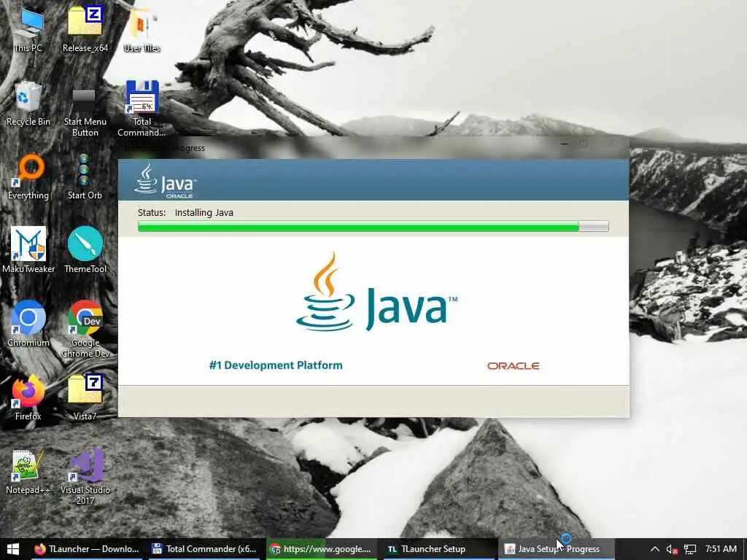The image size is (747, 560).
Task: Launch Total Commander desktop shortcut
Action: 142,109
